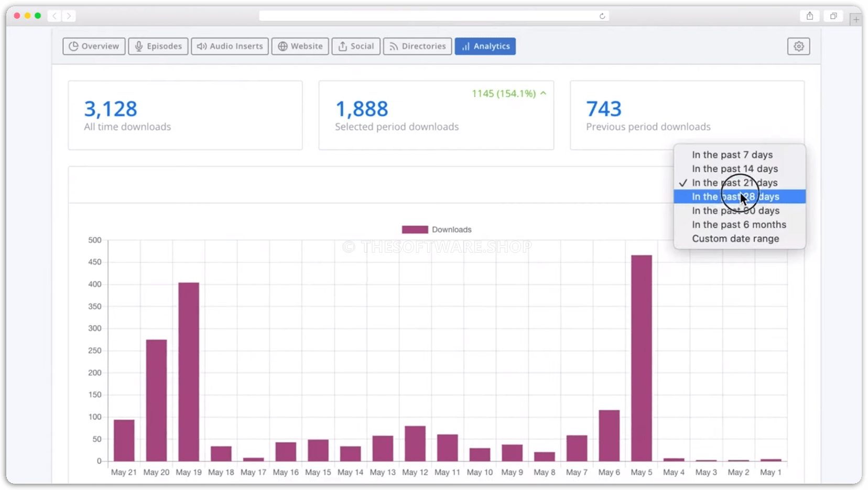Collapse the selected period downloads chevron
Viewport: 868px width, 490px height.
coord(543,93)
